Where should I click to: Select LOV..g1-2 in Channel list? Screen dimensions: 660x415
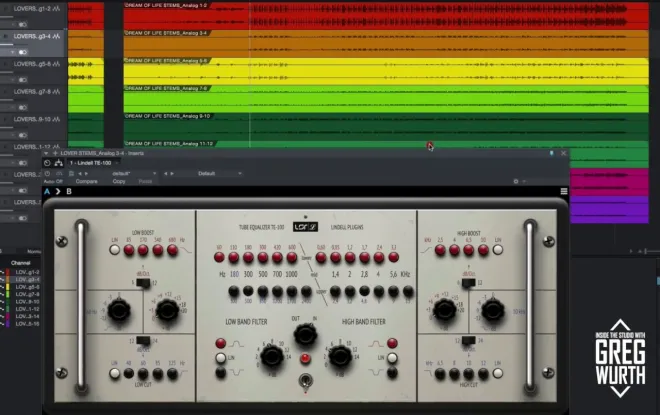pos(27,272)
